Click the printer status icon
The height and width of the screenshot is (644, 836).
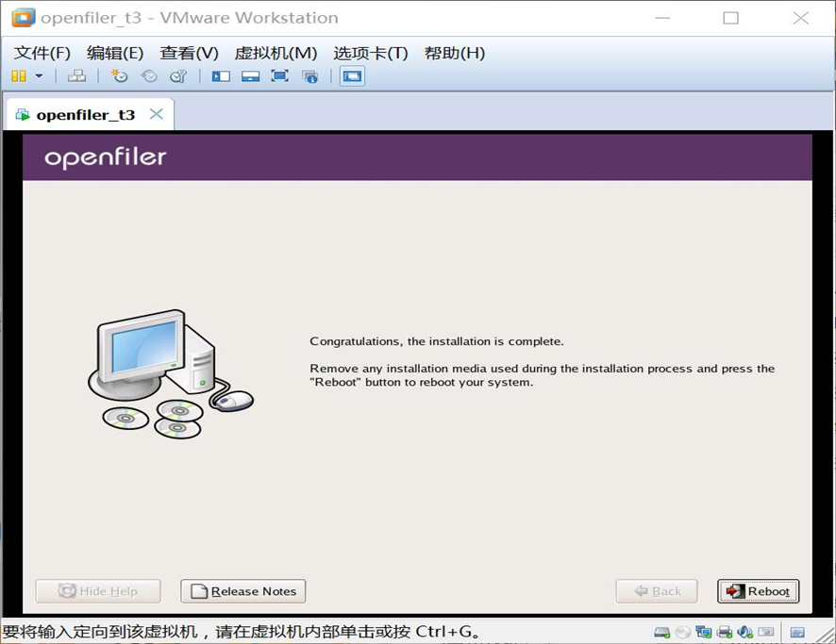725,633
